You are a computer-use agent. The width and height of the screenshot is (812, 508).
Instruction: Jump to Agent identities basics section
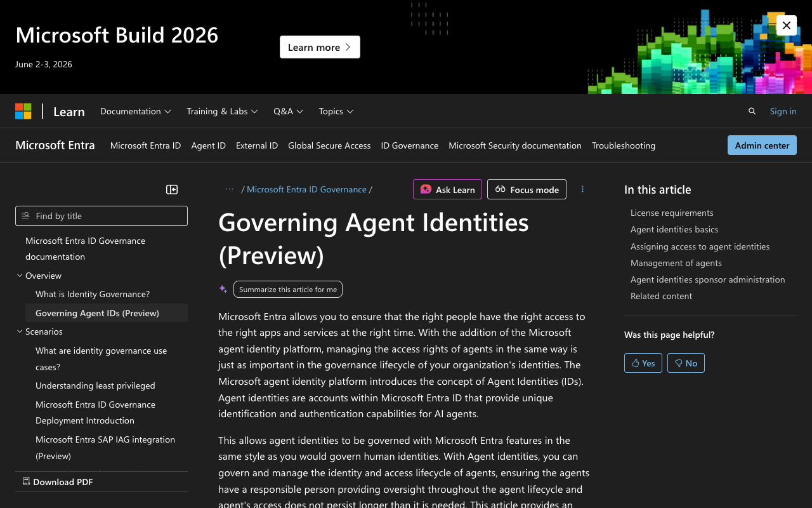click(x=674, y=229)
